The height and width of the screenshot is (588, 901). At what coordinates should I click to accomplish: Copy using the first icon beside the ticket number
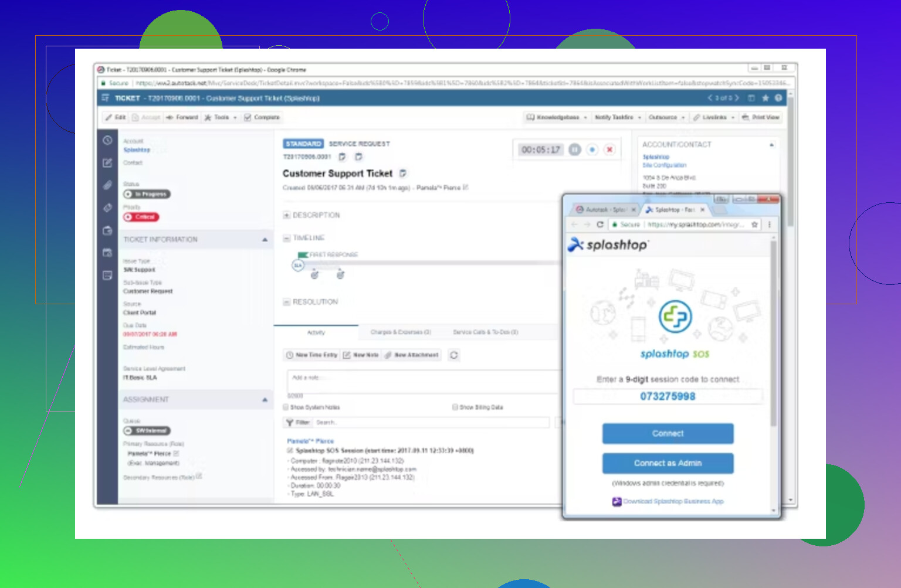click(343, 157)
